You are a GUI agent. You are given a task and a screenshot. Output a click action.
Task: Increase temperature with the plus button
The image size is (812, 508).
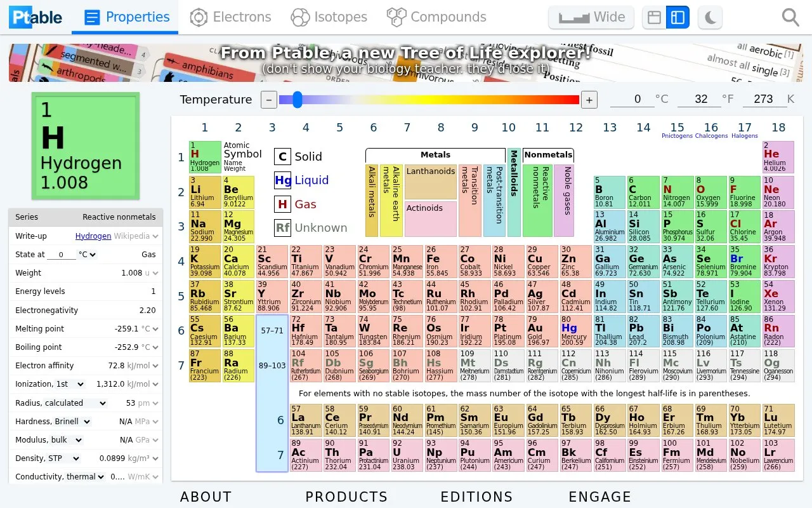(x=589, y=100)
